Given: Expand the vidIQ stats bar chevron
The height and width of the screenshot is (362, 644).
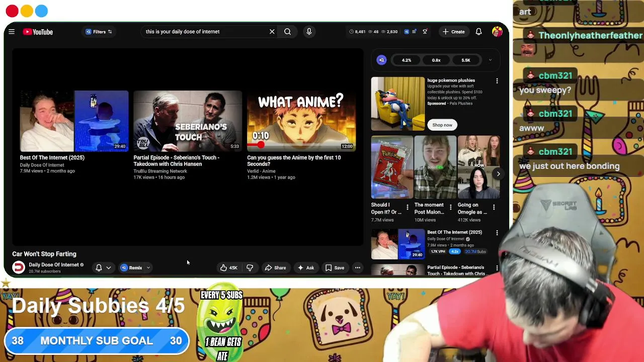Looking at the screenshot, I should pos(490,60).
